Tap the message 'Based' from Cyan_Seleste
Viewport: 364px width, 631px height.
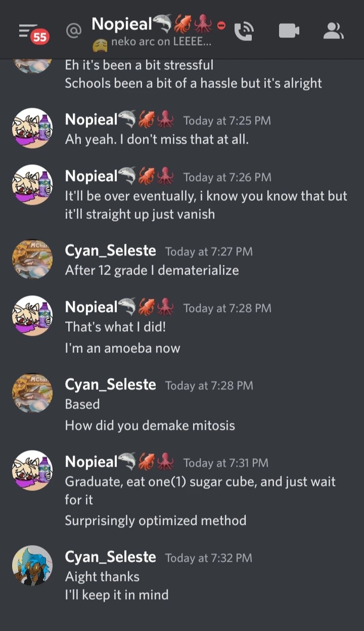(x=82, y=404)
